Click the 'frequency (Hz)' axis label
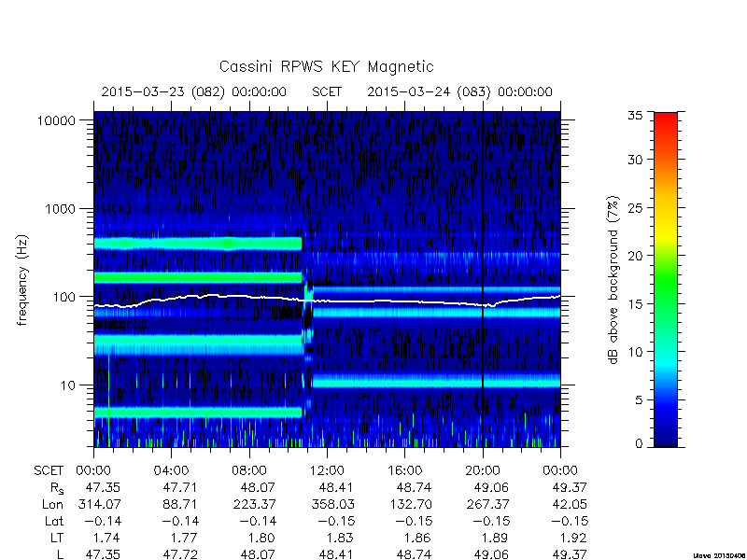 point(21,280)
